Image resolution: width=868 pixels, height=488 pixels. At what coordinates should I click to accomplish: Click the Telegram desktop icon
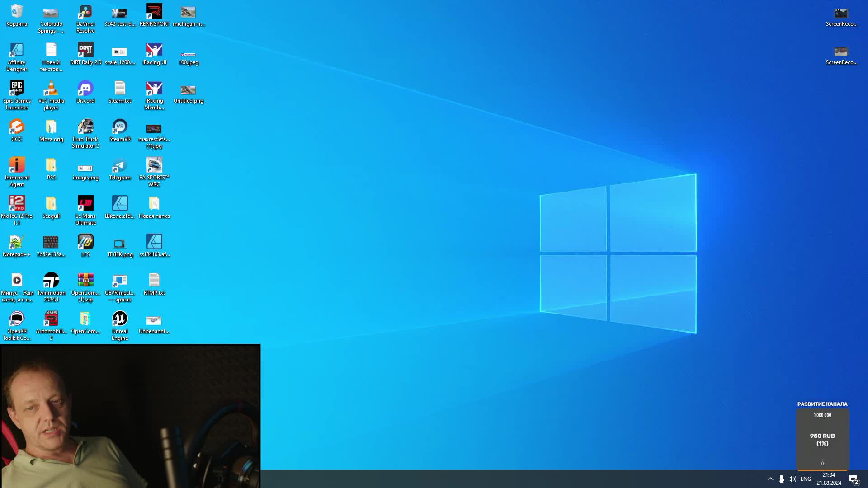coord(120,166)
